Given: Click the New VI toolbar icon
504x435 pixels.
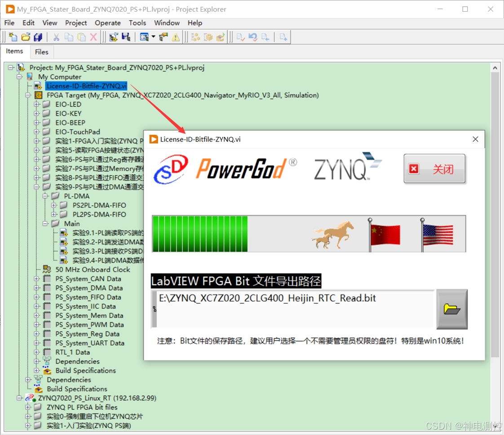Looking at the screenshot, I should [x=13, y=37].
